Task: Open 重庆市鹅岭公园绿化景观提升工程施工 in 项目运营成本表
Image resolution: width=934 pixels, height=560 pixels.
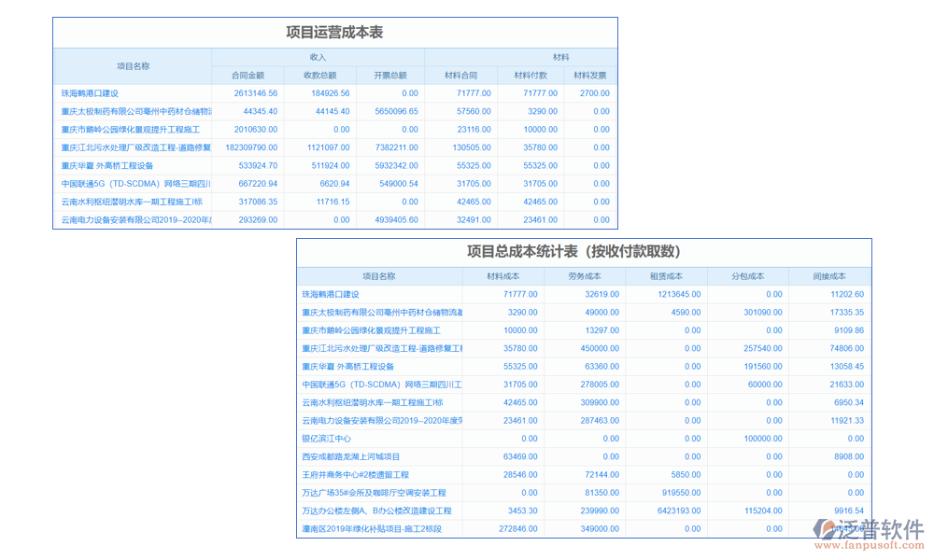Action: [131, 129]
